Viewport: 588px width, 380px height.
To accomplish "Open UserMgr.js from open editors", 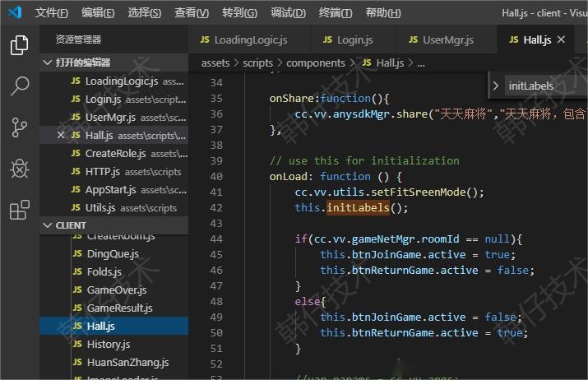I will [113, 118].
